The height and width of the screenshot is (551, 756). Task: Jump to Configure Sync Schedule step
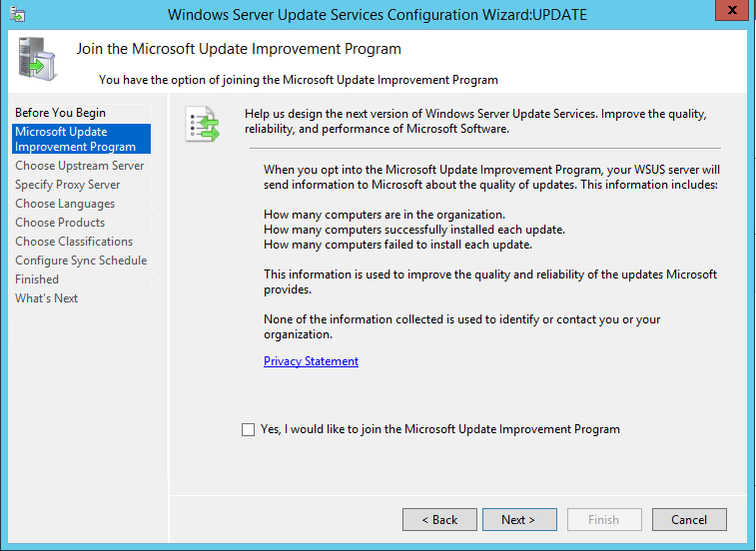[81, 261]
